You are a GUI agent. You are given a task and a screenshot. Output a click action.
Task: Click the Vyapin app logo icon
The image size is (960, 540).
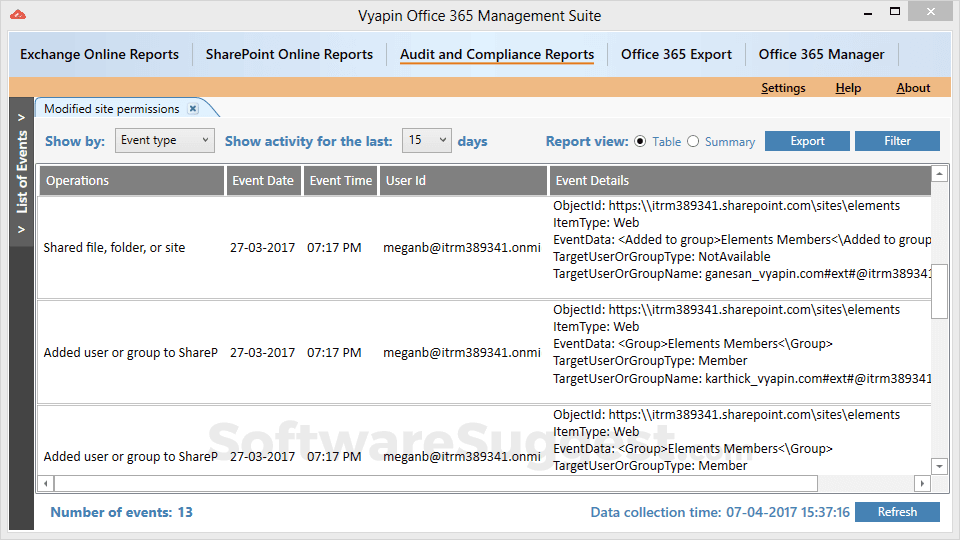(x=17, y=15)
